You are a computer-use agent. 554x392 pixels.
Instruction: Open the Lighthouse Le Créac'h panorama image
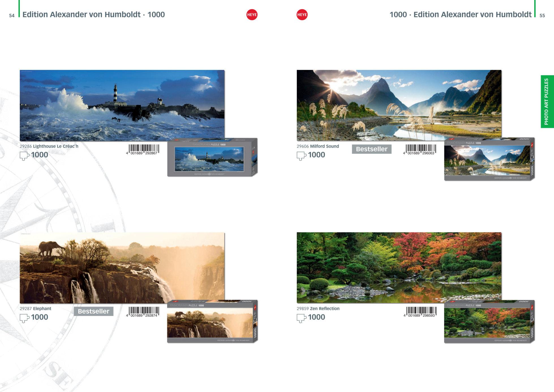pos(122,105)
